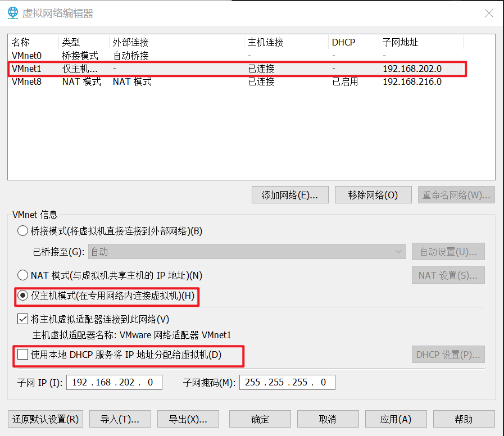Enable the 使用本地 DHCP 服务 checkbox
The width and height of the screenshot is (504, 436).
click(22, 355)
